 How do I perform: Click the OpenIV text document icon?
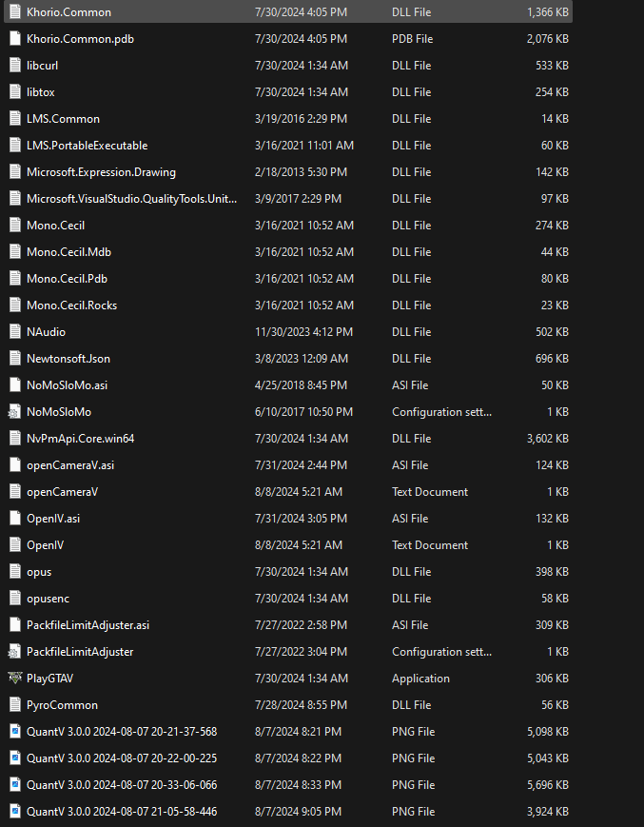15,544
